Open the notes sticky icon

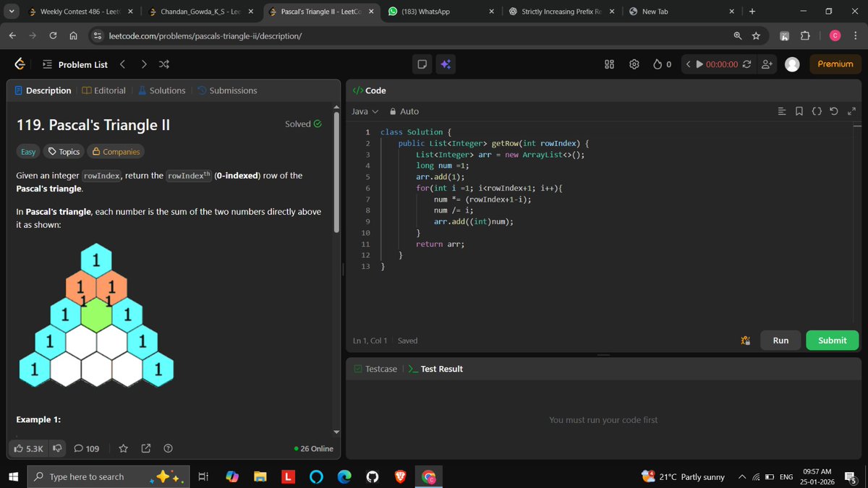(x=422, y=64)
